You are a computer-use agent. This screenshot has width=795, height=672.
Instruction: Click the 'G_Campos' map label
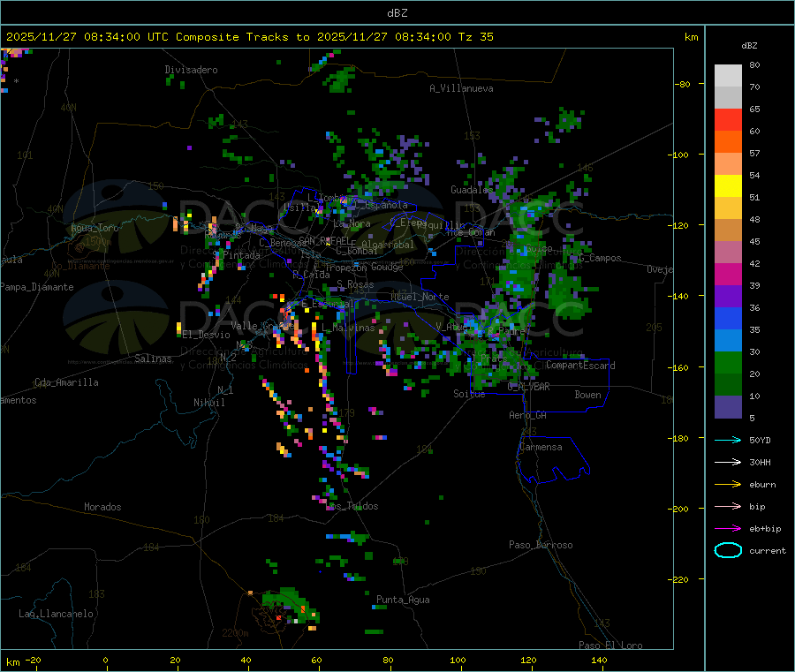(x=600, y=258)
